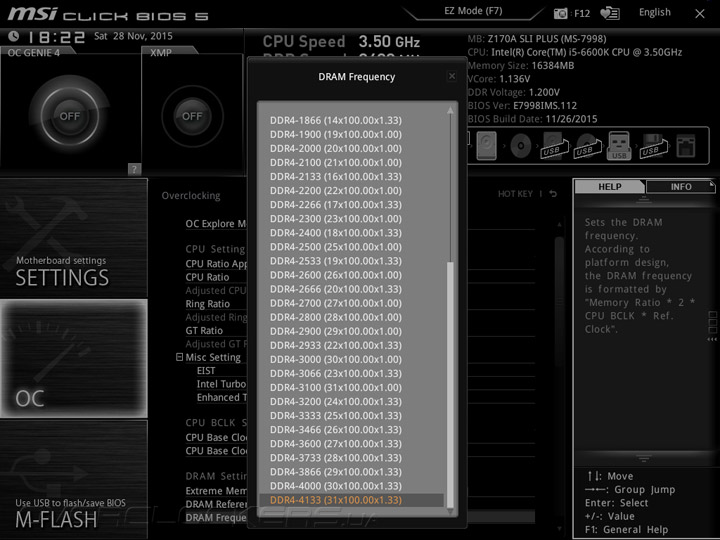Collapse the Misc Setting tree node
720x540 pixels.
180,357
